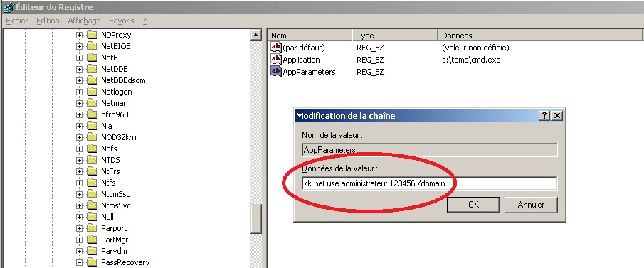
Task: Select the Application string value icon
Action: pyautogui.click(x=275, y=60)
